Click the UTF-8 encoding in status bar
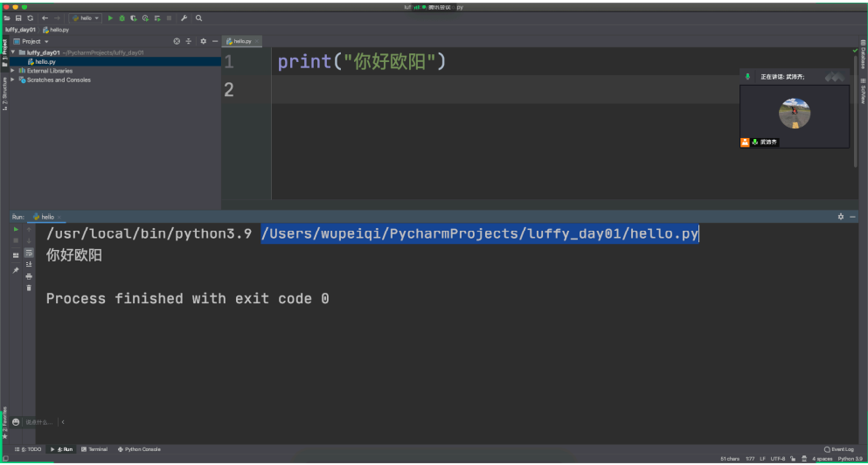Screen dimensions: 868x465 [778, 459]
